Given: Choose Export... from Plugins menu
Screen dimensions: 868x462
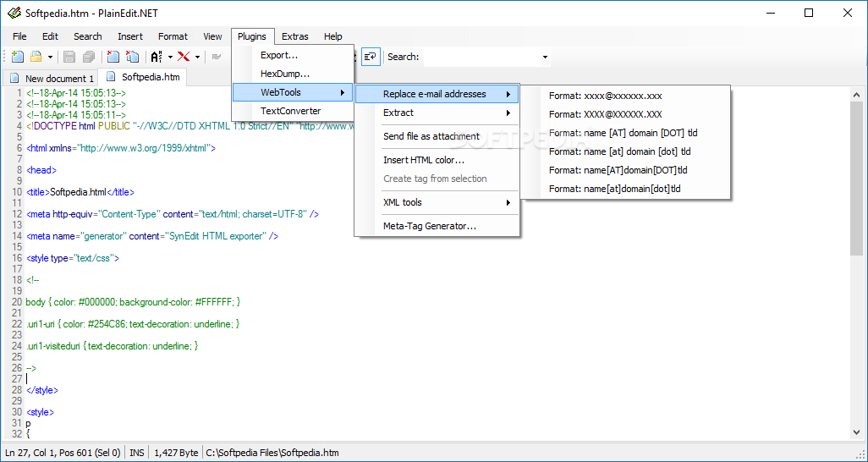Looking at the screenshot, I should [293, 55].
